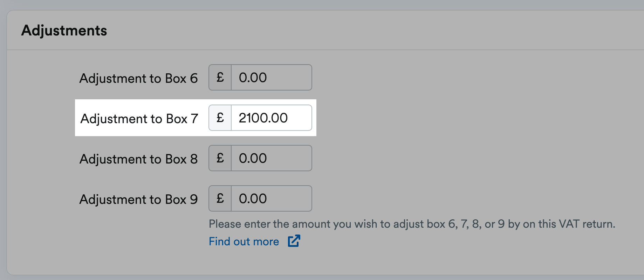Click the external link icon beside Find out more
The width and height of the screenshot is (644, 280).
(294, 241)
